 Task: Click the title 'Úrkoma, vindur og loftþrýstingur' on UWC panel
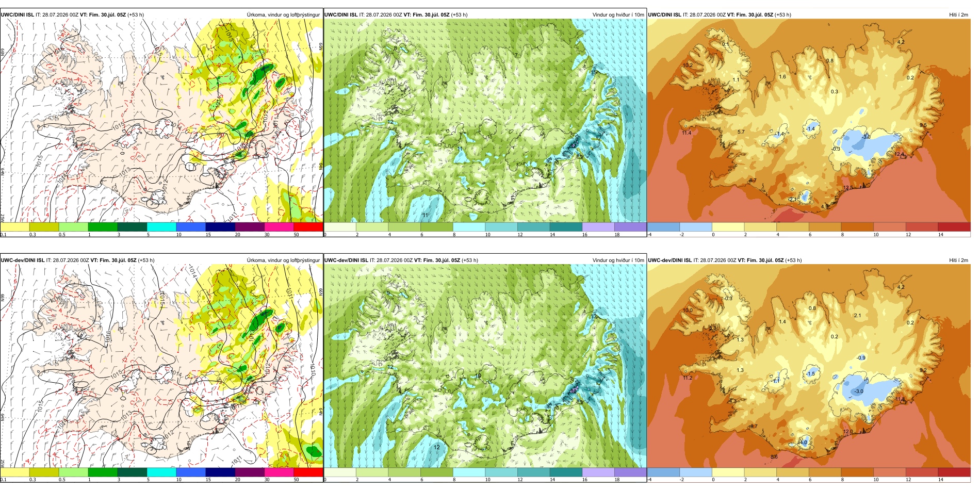[x=283, y=15]
